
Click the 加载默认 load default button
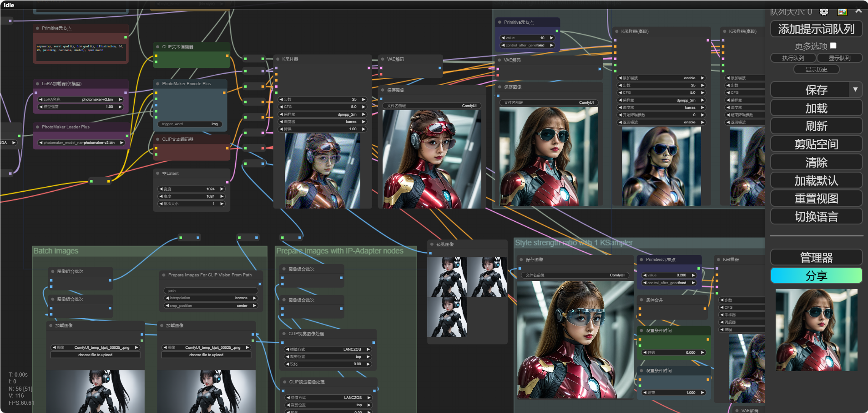tap(816, 181)
